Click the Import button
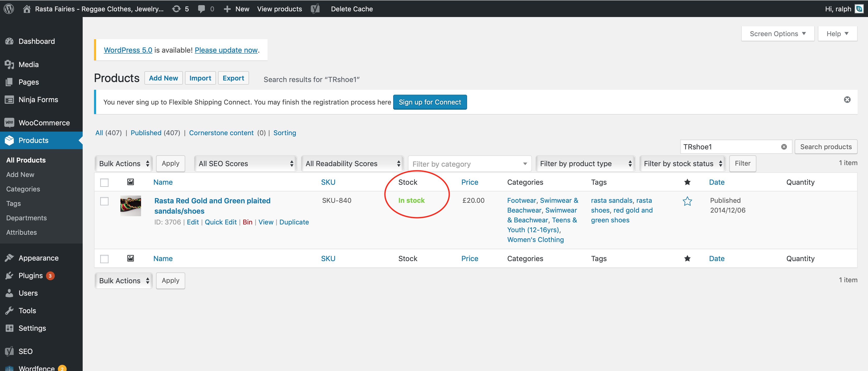Screen dimensions: 868x371 point(200,78)
